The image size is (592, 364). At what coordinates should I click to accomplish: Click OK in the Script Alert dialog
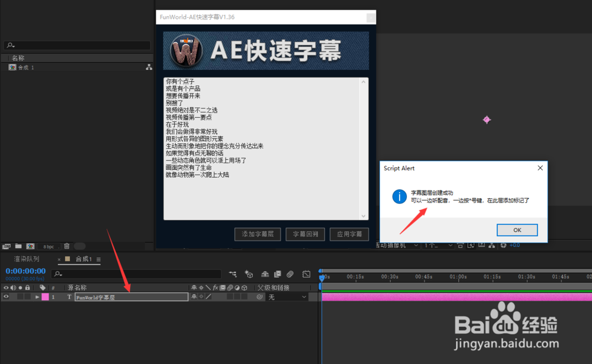517,230
